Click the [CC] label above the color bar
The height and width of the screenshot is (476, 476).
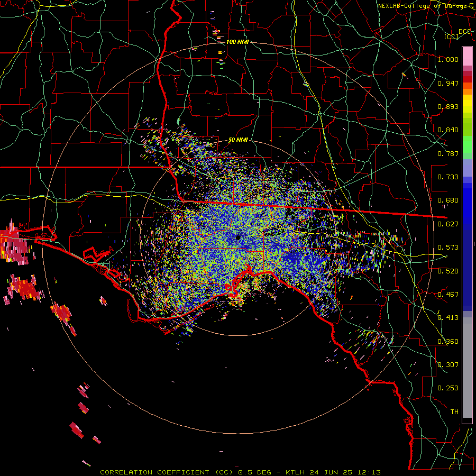[452, 36]
